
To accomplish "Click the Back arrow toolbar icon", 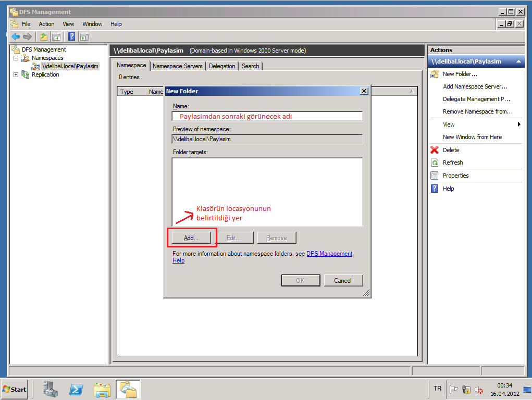I will [x=16, y=36].
